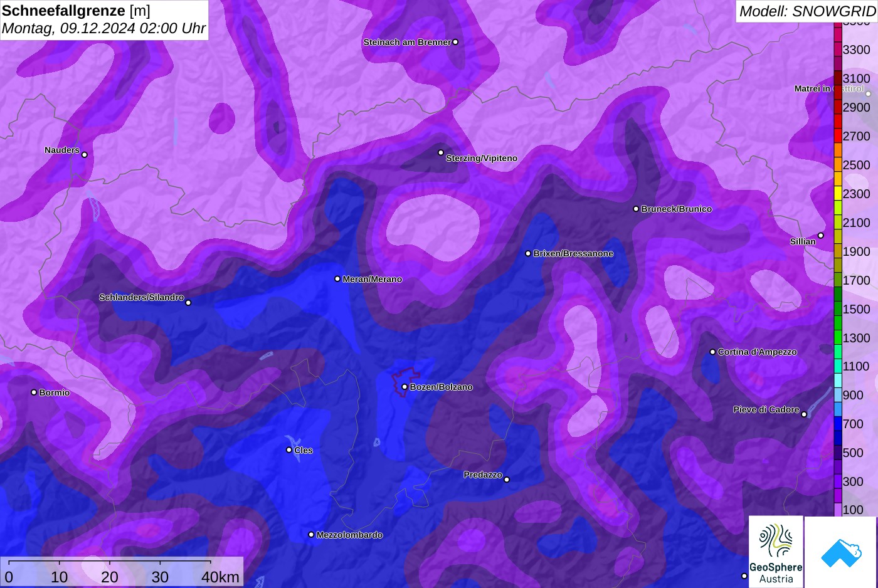Click the Bruneck/Brunico city marker

coord(636,209)
